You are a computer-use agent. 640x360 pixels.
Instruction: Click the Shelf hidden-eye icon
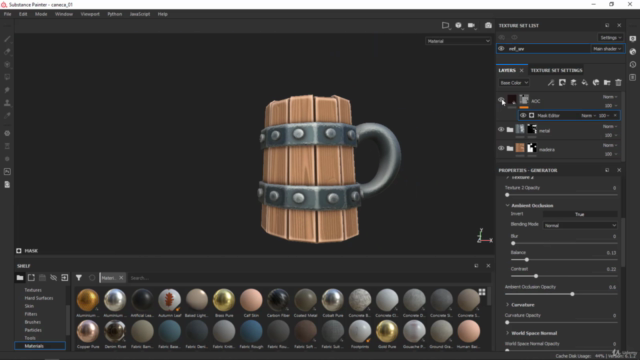[53, 278]
